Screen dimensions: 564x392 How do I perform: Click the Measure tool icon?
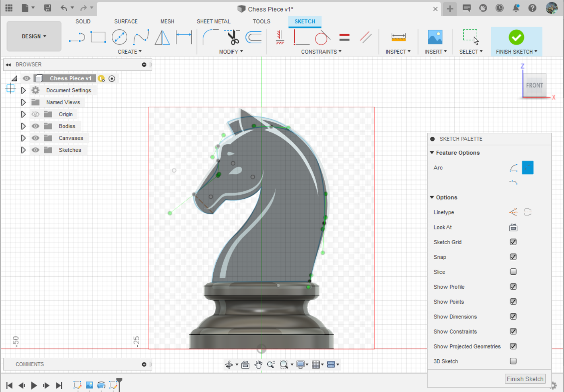coord(398,37)
